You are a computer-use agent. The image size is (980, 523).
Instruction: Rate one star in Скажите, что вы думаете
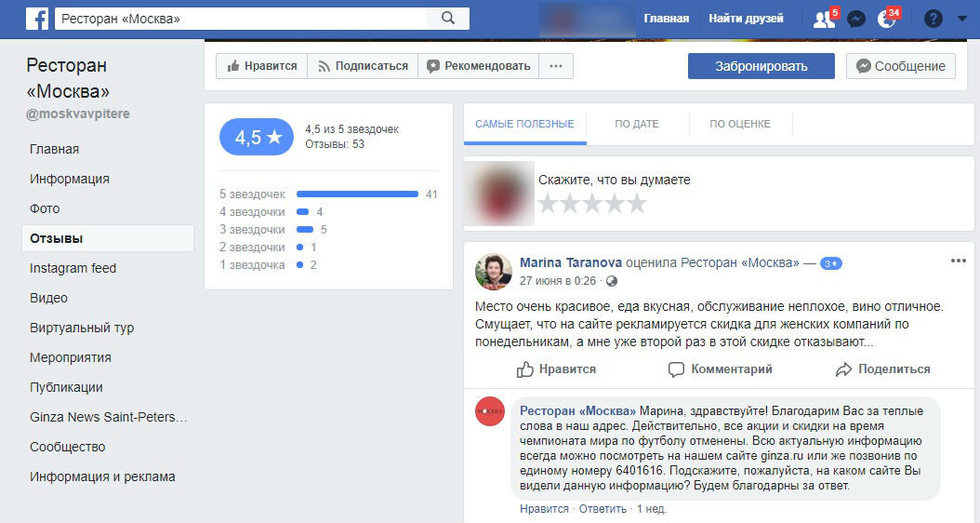click(x=549, y=203)
